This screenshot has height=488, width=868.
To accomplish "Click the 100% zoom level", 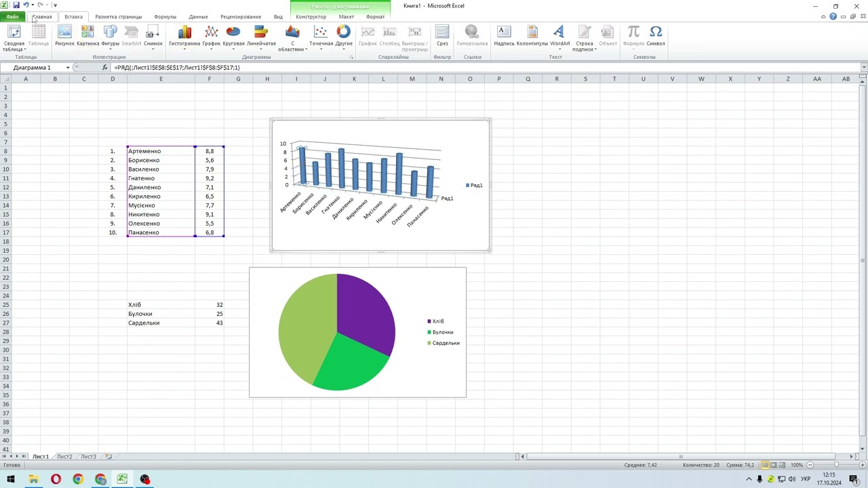I will click(797, 465).
